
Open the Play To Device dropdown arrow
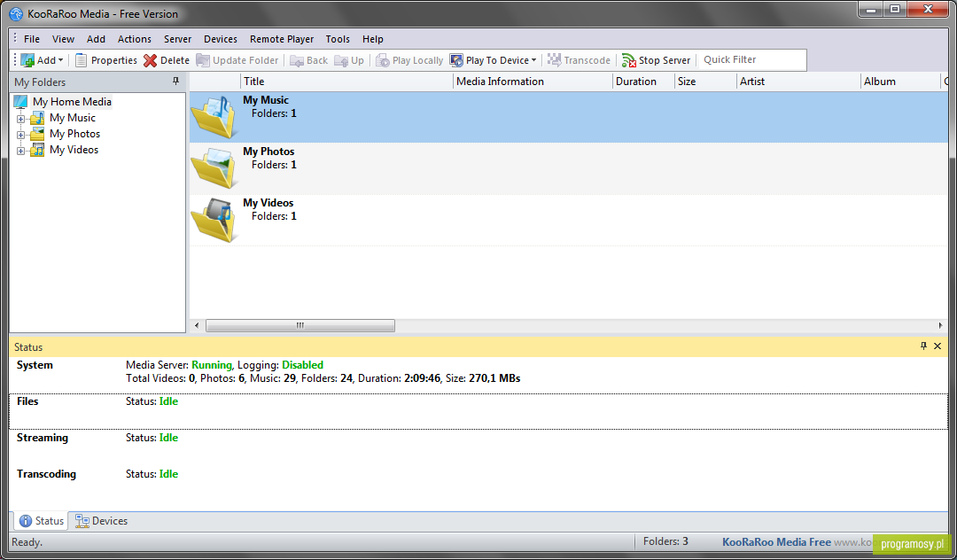pos(533,60)
